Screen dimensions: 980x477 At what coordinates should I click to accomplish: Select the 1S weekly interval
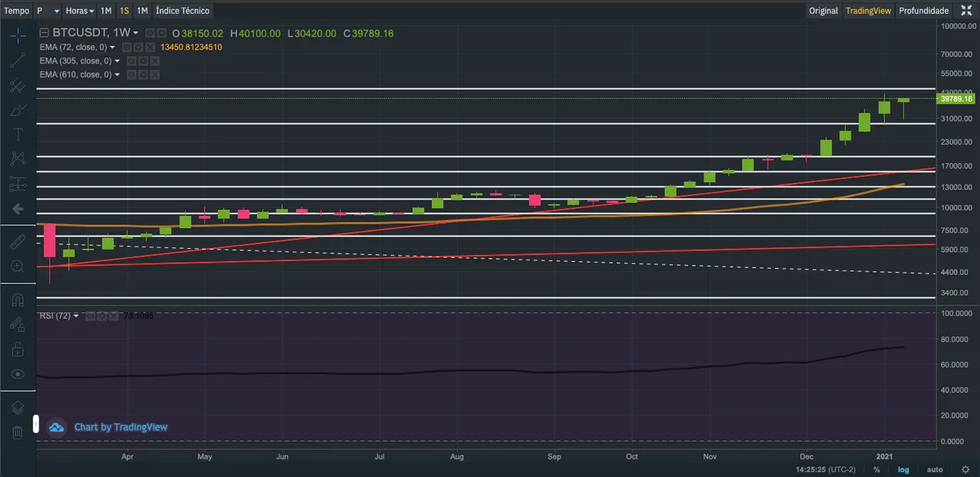(x=124, y=11)
